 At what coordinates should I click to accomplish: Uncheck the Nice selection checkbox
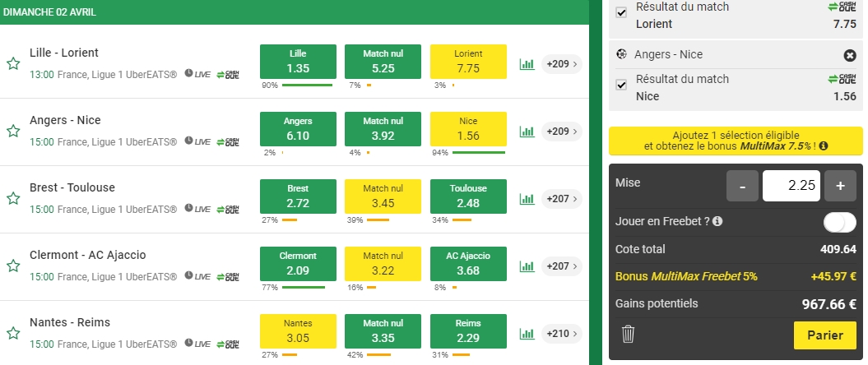click(x=622, y=85)
